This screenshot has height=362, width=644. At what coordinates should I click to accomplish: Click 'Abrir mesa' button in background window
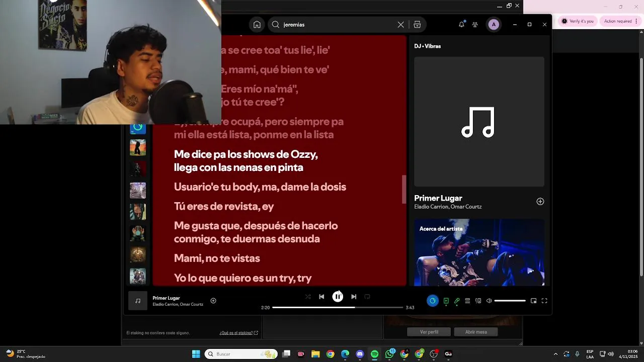pos(475,332)
